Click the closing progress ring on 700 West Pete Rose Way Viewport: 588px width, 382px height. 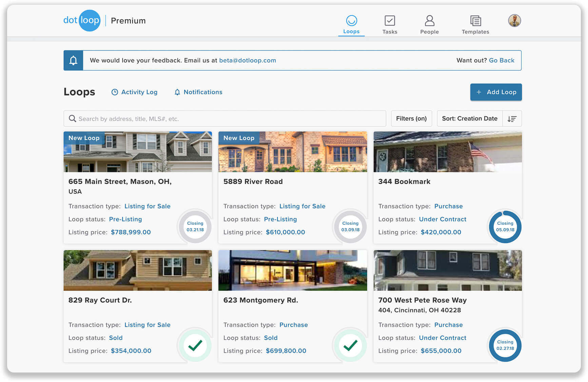coord(505,345)
